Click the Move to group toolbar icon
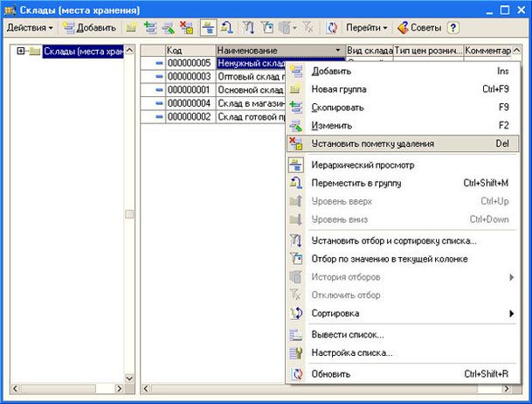The width and height of the screenshot is (532, 404). coord(227,28)
